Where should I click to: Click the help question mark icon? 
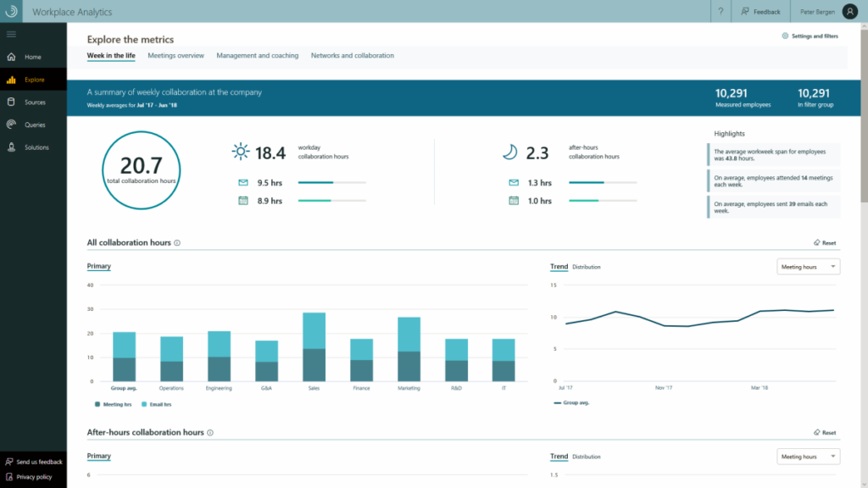pos(721,11)
